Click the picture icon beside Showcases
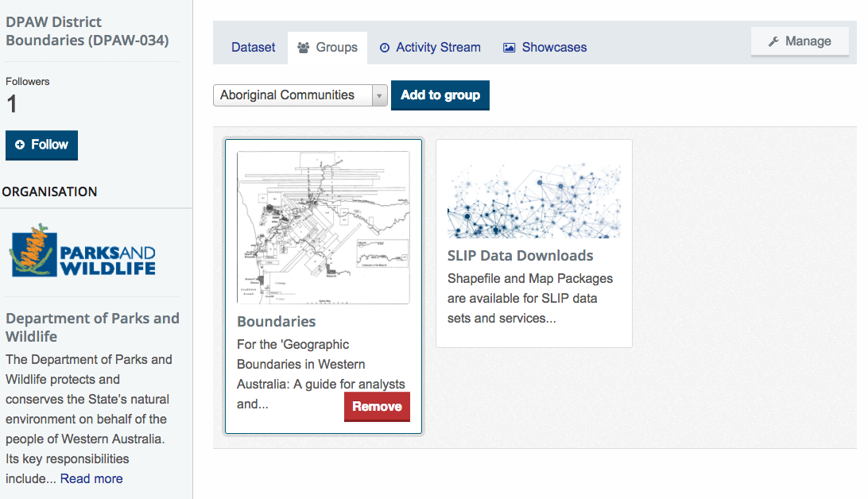Screen dimensions: 868x499 click(509, 48)
